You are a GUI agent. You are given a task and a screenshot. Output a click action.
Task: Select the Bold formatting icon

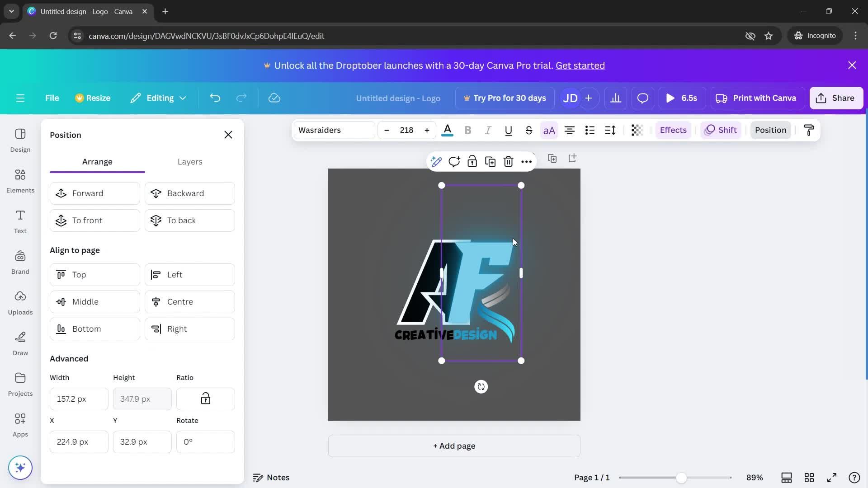pyautogui.click(x=468, y=130)
